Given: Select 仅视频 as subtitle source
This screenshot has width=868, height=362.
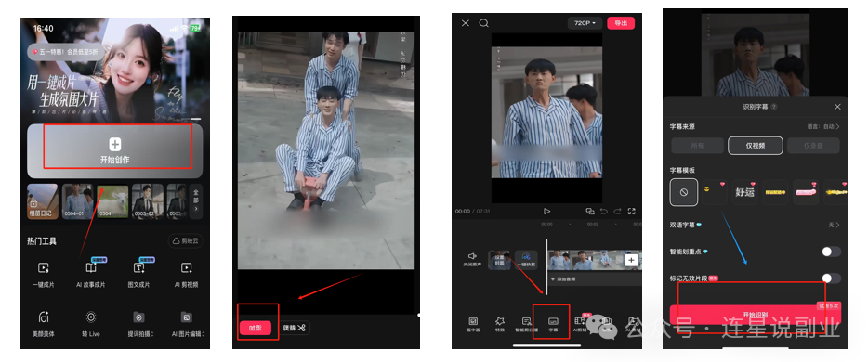Looking at the screenshot, I should click(755, 146).
